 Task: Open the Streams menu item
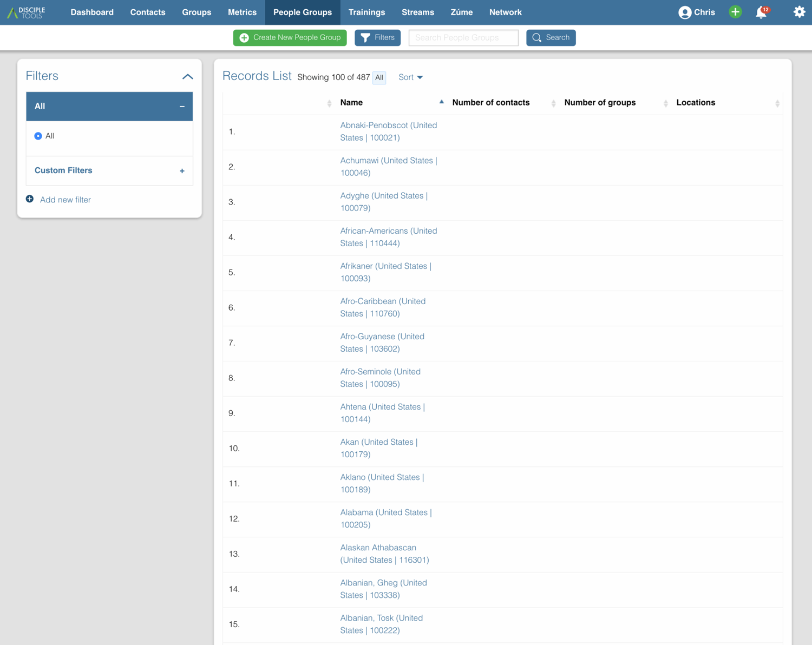[x=418, y=12]
